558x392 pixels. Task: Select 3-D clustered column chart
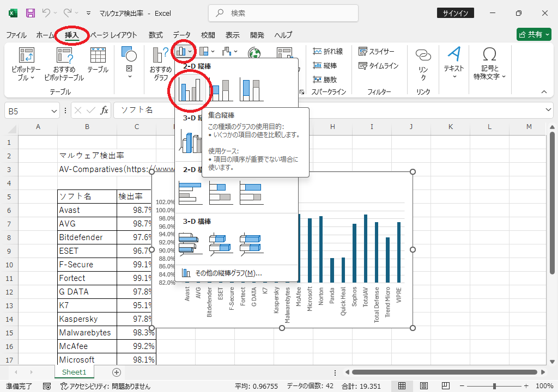coord(190,142)
